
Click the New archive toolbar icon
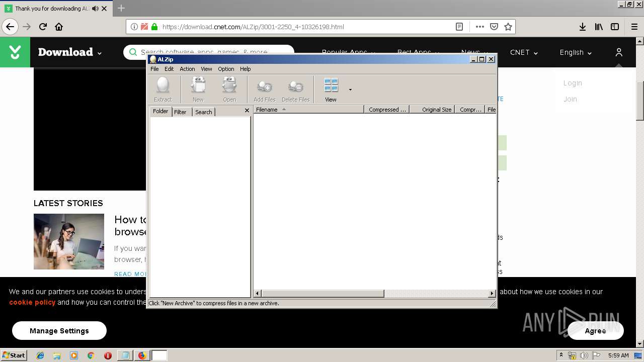[x=198, y=89]
